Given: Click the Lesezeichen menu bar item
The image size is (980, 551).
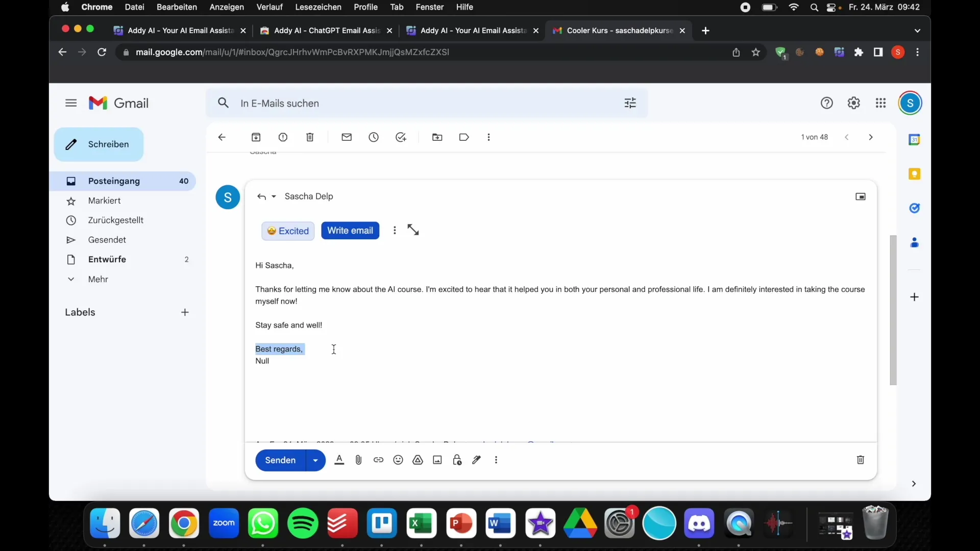Looking at the screenshot, I should (x=317, y=7).
